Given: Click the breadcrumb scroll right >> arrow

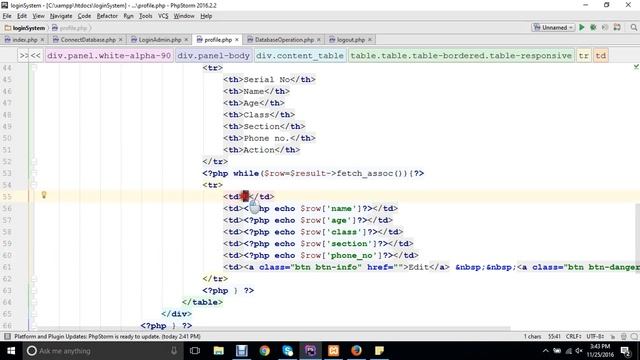Looking at the screenshot, I should point(24,56).
